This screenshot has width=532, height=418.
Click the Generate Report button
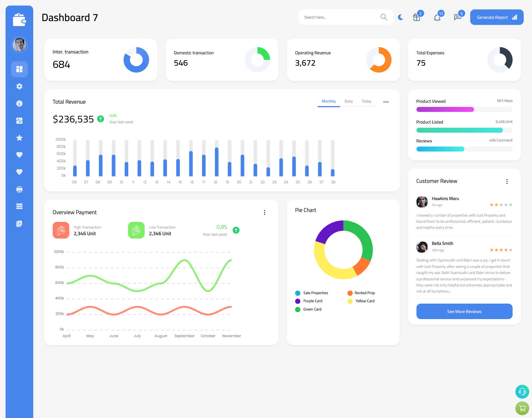pyautogui.click(x=497, y=17)
